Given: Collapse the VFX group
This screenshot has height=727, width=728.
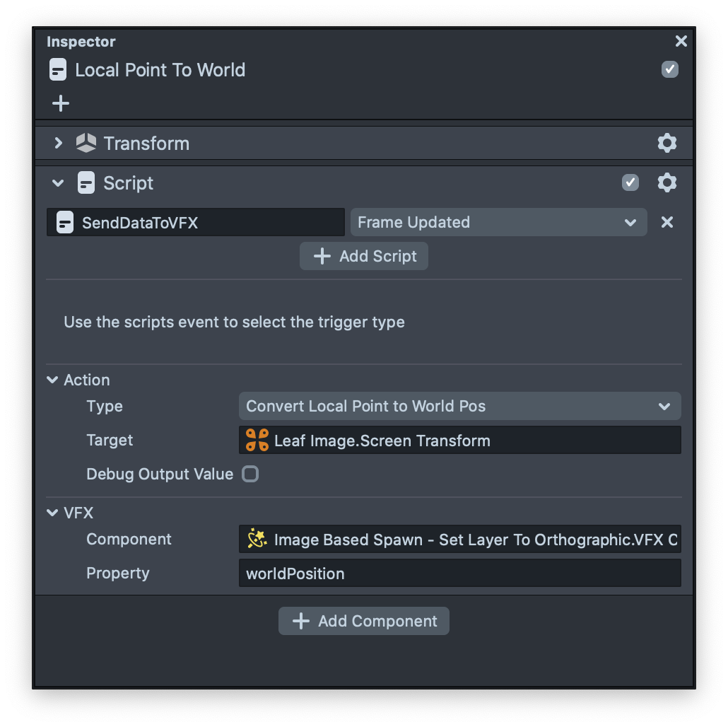Looking at the screenshot, I should (x=52, y=513).
